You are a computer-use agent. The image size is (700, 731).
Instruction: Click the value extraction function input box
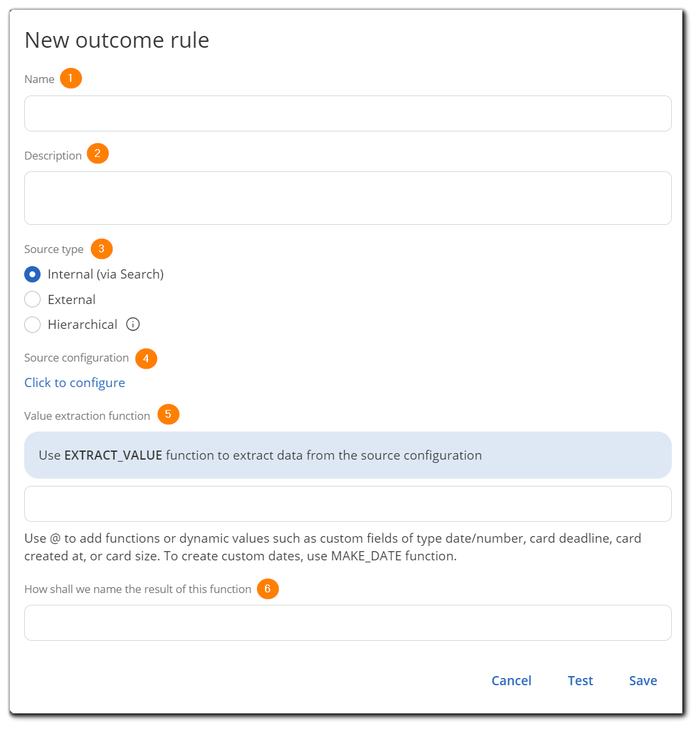pyautogui.click(x=348, y=503)
